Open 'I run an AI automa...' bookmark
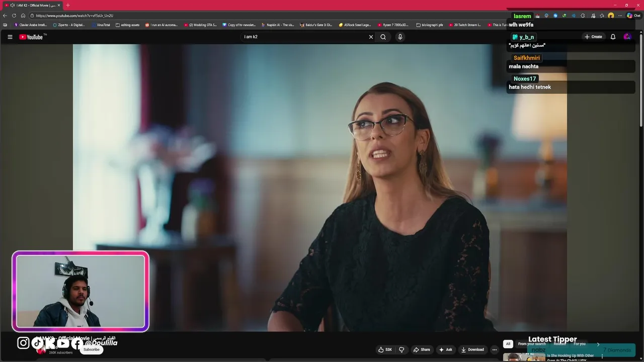Image resolution: width=644 pixels, height=362 pixels. click(x=162, y=25)
